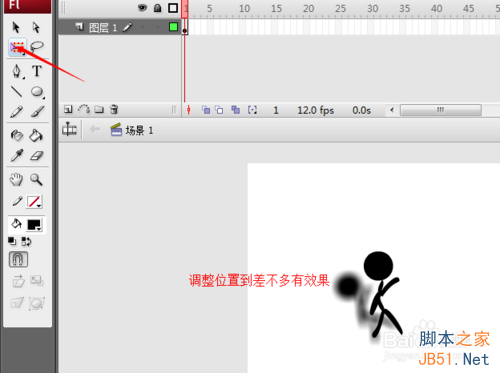Click the Scale option
The height and width of the screenshot is (373, 500).
point(37,281)
